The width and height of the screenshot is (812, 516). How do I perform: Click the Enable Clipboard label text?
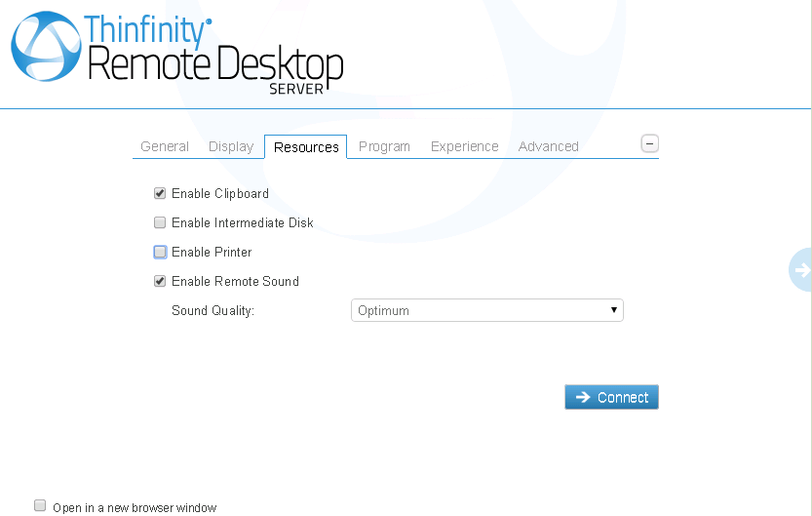(x=220, y=193)
